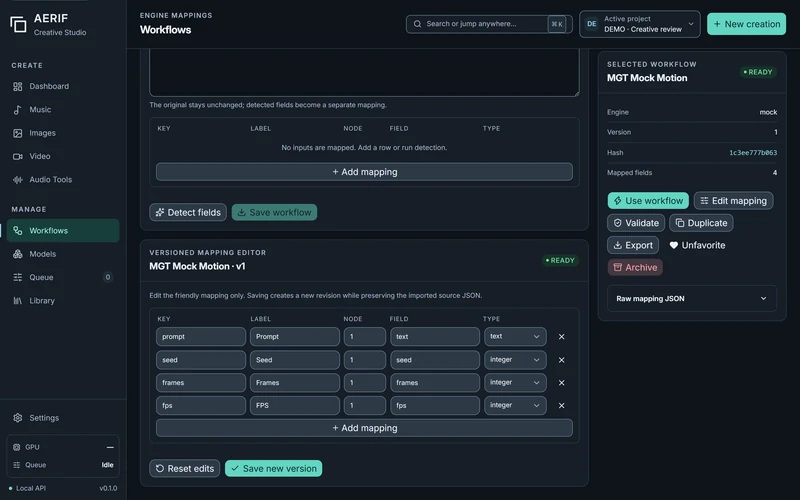Viewport: 800px width, 500px height.
Task: Open the type dropdown for fps row
Action: pyautogui.click(x=515, y=406)
